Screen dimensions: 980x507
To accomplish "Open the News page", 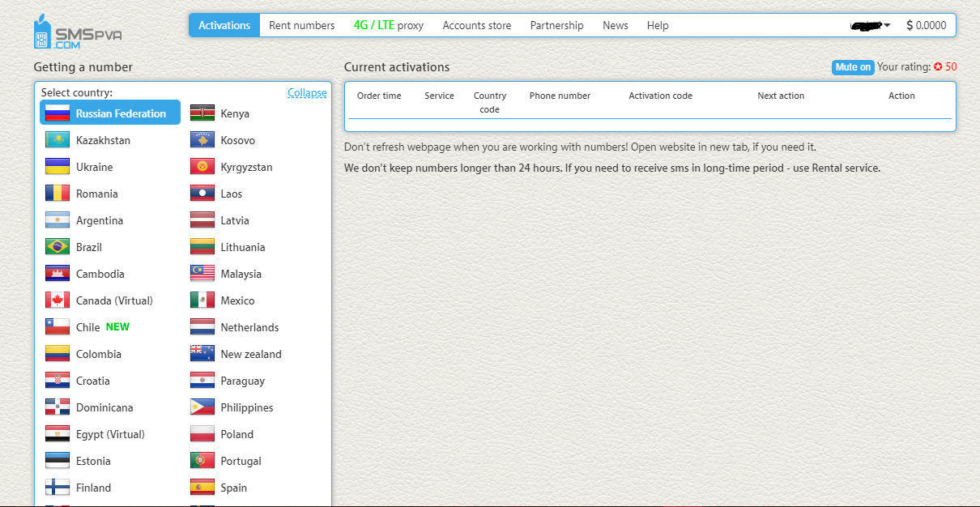I will 616,25.
